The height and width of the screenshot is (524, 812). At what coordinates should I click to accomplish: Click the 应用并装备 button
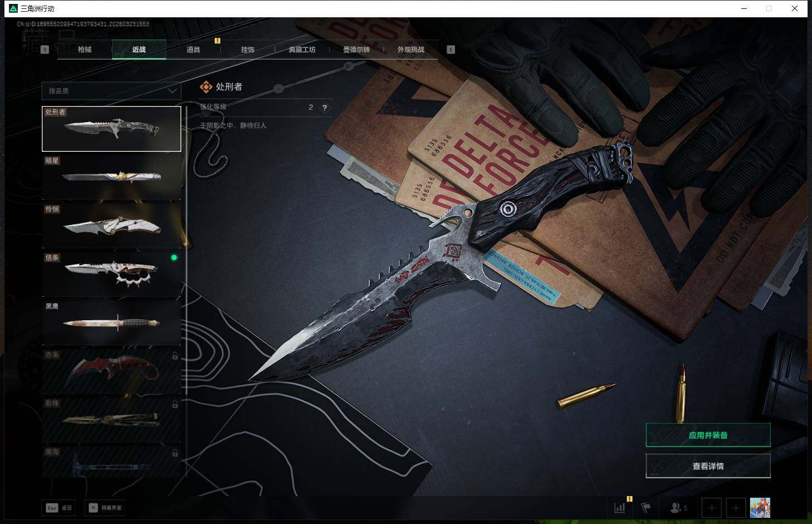click(708, 435)
